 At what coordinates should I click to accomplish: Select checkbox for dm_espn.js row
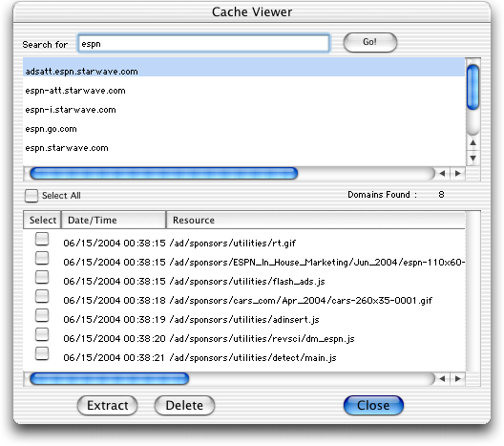point(42,334)
